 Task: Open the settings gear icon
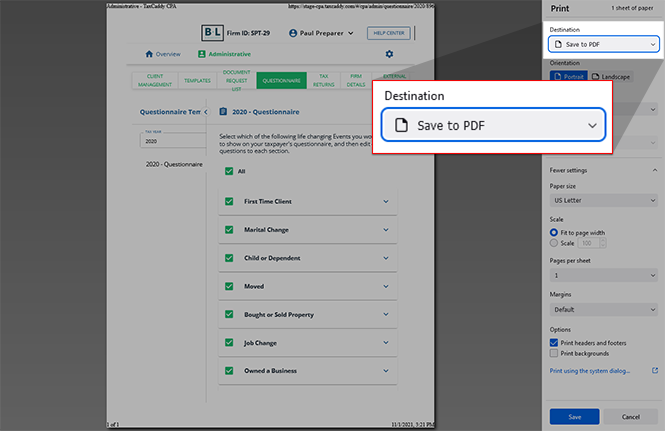(389, 54)
